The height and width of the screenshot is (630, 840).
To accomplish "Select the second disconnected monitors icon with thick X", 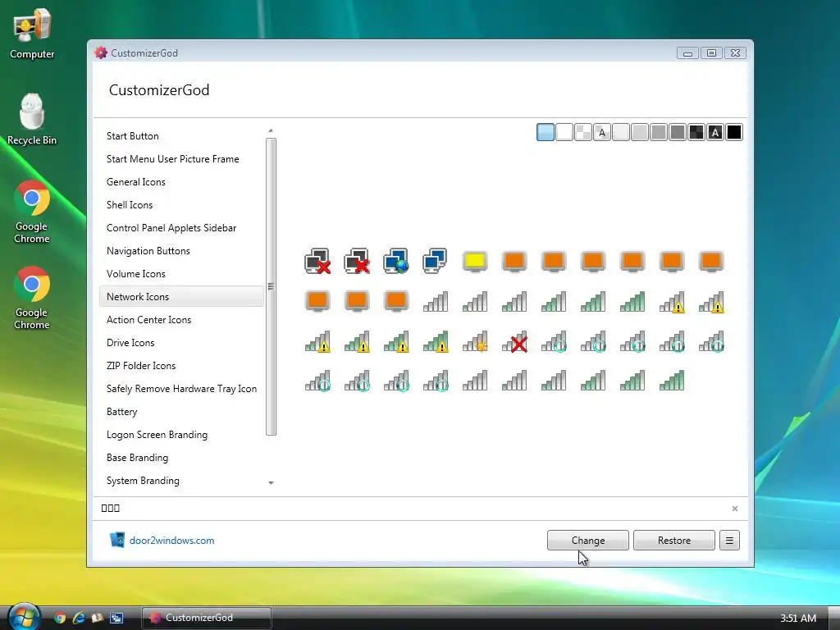I will click(357, 261).
